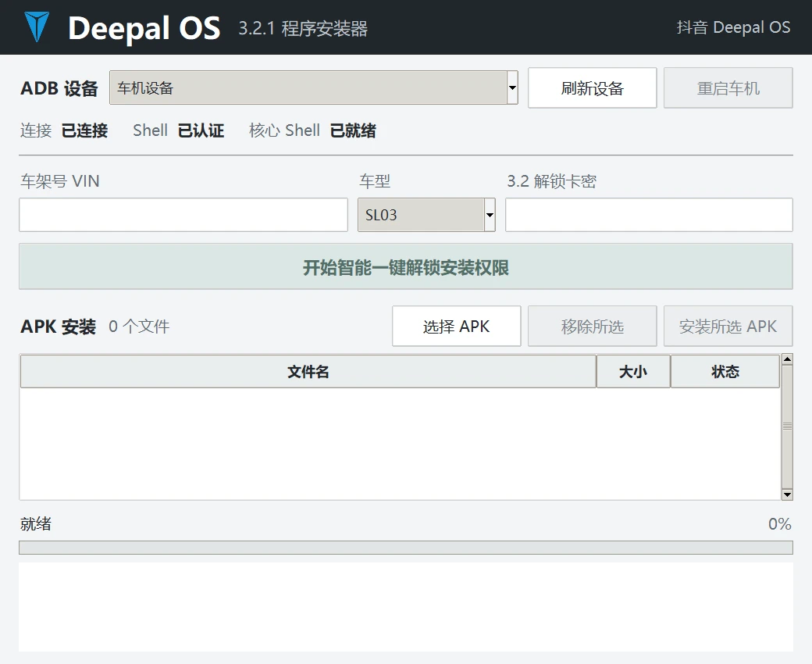Sort by 文件名 column header
812x664 pixels.
click(308, 371)
